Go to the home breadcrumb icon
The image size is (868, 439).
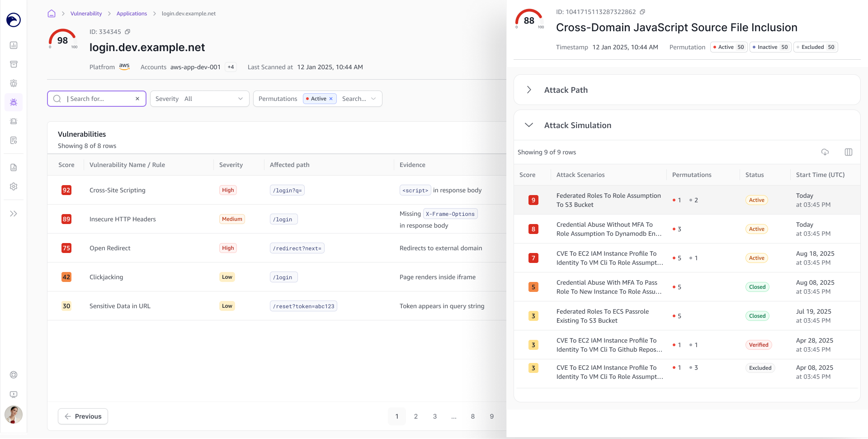click(52, 14)
